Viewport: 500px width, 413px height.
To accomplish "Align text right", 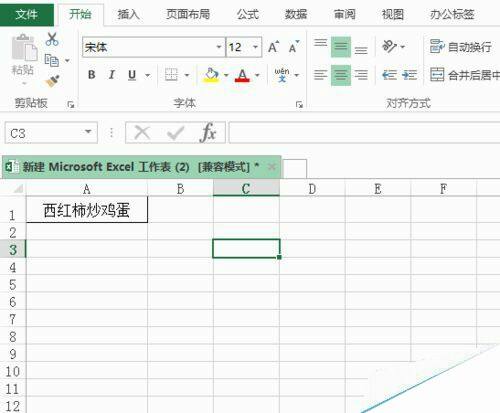I will [361, 75].
